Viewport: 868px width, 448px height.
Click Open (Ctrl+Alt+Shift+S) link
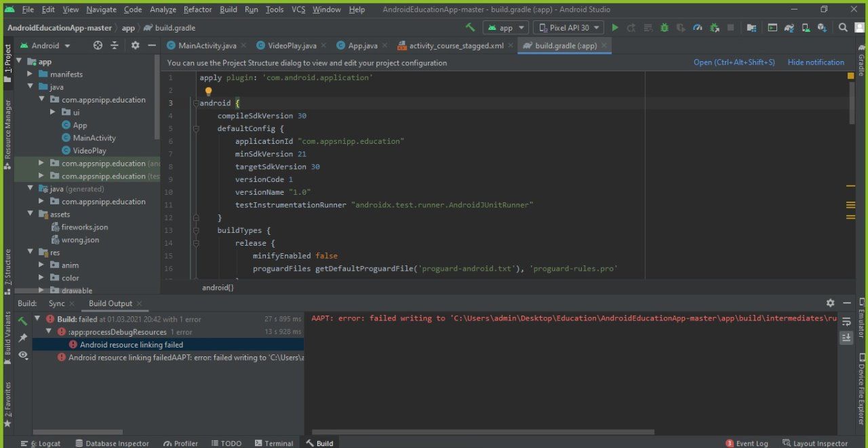pyautogui.click(x=734, y=62)
